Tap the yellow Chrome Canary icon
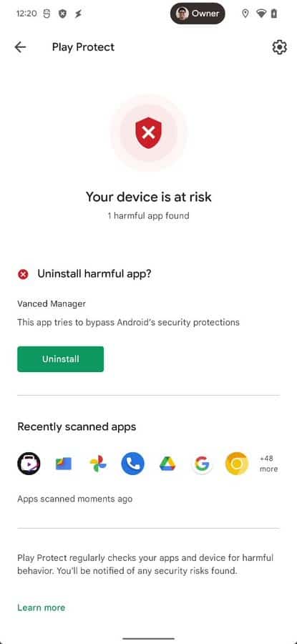Screen dimensions: 297x644 click(x=237, y=464)
